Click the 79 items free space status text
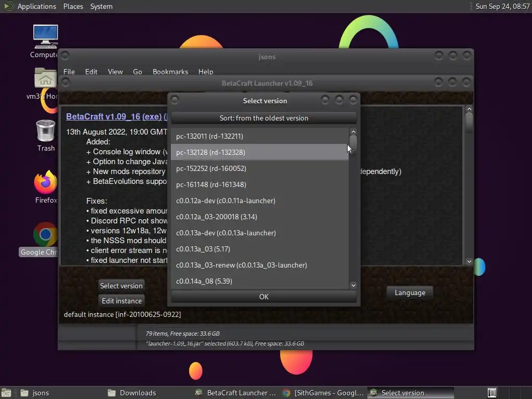The image size is (532, 399). 182,334
